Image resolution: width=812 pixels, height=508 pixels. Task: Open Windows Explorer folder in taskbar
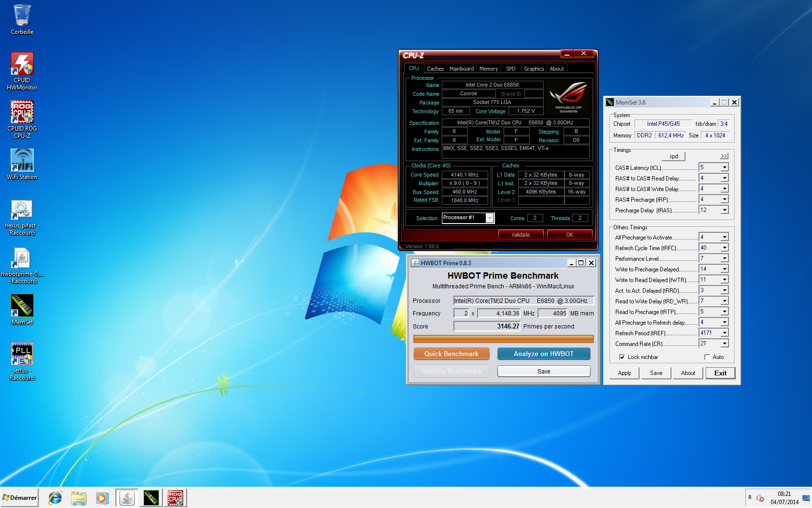point(79,498)
